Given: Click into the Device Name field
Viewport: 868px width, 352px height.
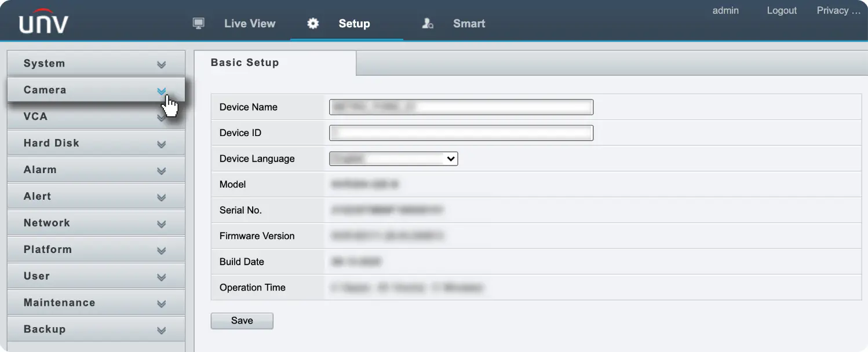Looking at the screenshot, I should click(461, 107).
